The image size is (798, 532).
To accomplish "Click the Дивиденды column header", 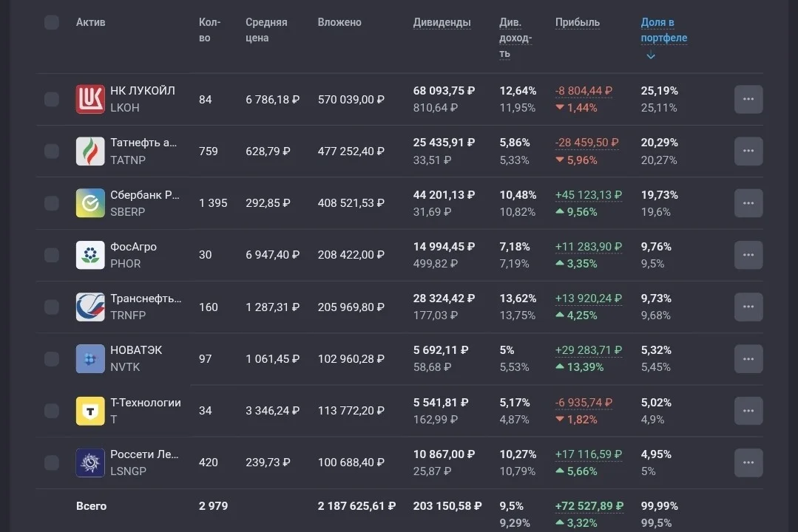I will point(442,22).
